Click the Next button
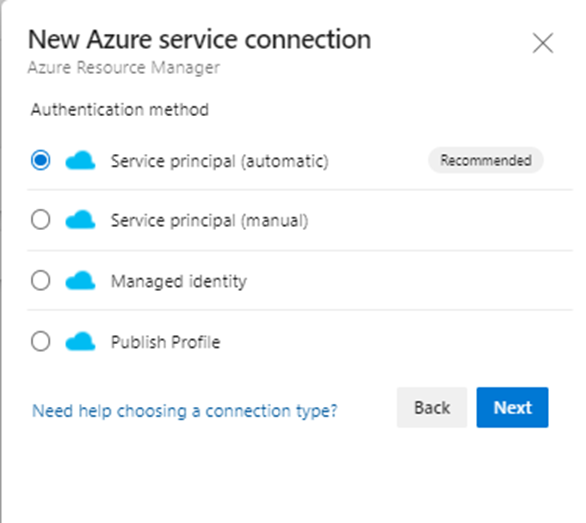 click(512, 407)
